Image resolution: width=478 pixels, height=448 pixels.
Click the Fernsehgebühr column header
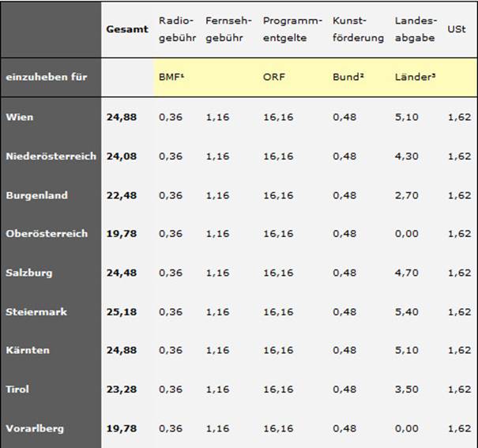[x=227, y=28]
